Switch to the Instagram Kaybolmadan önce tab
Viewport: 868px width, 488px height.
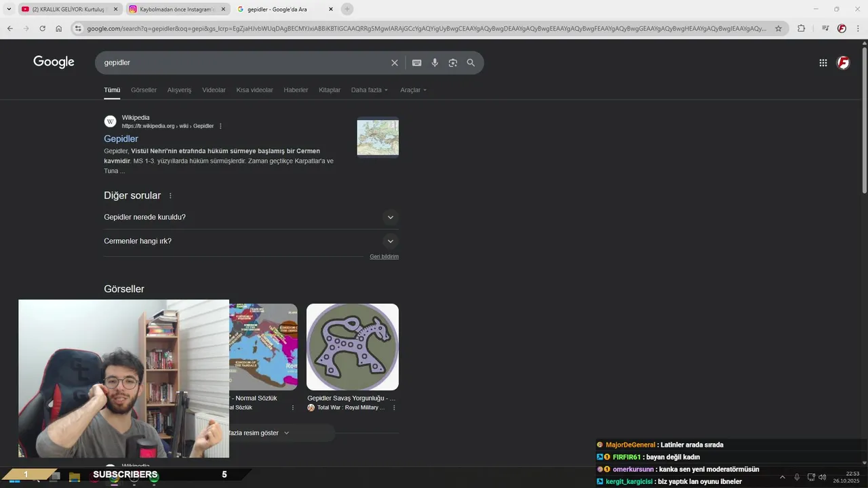177,9
